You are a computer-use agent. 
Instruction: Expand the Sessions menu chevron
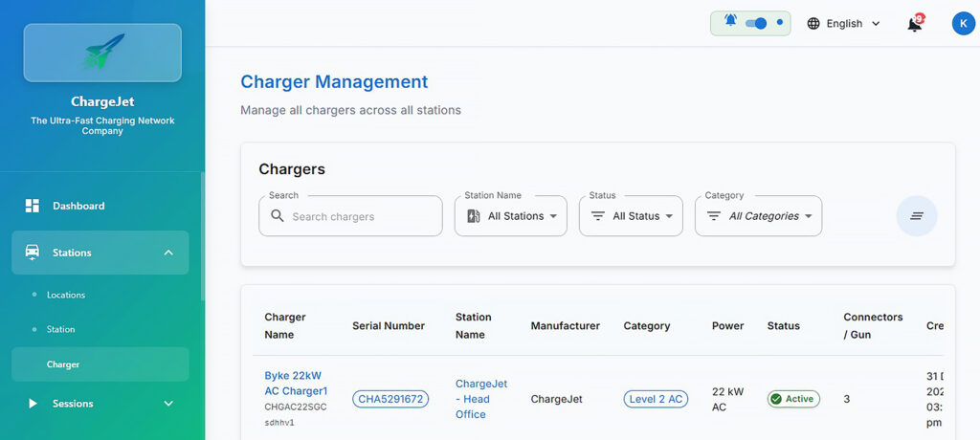pyautogui.click(x=168, y=404)
